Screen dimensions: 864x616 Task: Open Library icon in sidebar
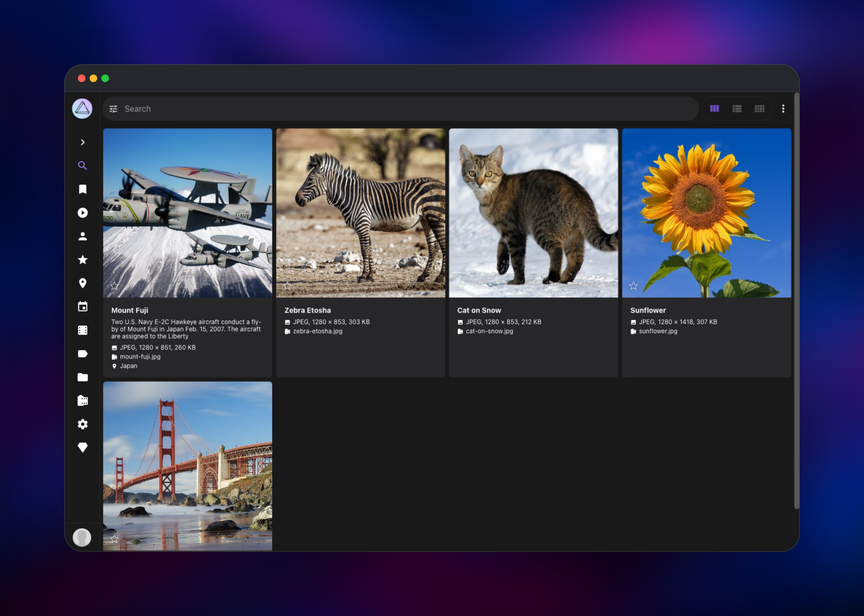click(83, 400)
